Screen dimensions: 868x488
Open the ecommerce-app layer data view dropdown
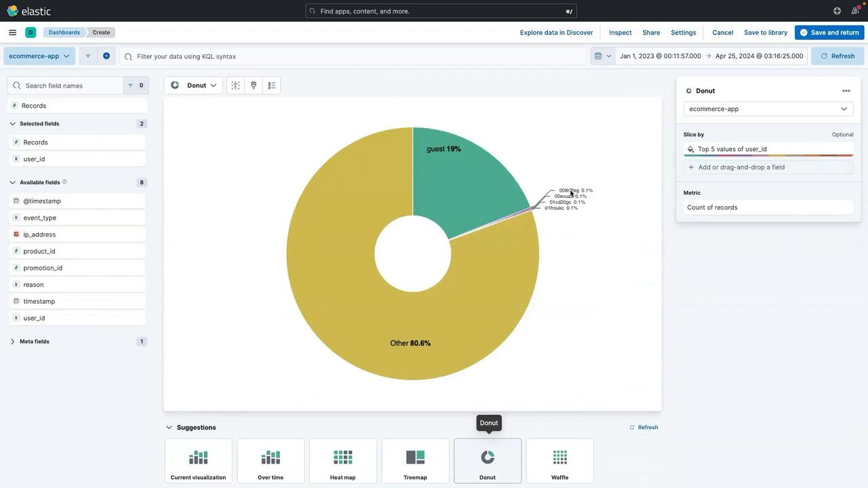(x=768, y=109)
